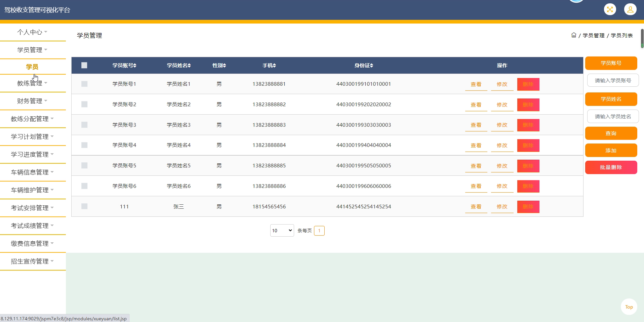Go to page 1 in pagination
644x322 pixels.
(x=319, y=231)
